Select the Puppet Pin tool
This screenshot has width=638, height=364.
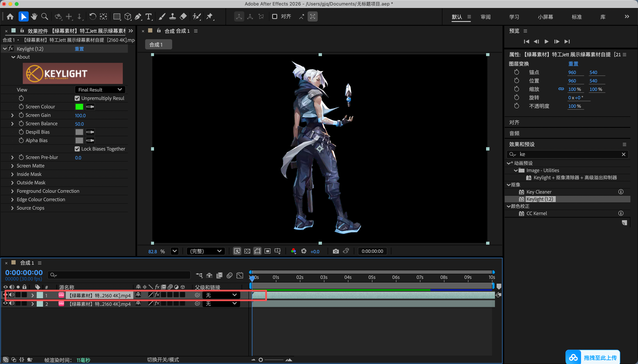pos(210,17)
